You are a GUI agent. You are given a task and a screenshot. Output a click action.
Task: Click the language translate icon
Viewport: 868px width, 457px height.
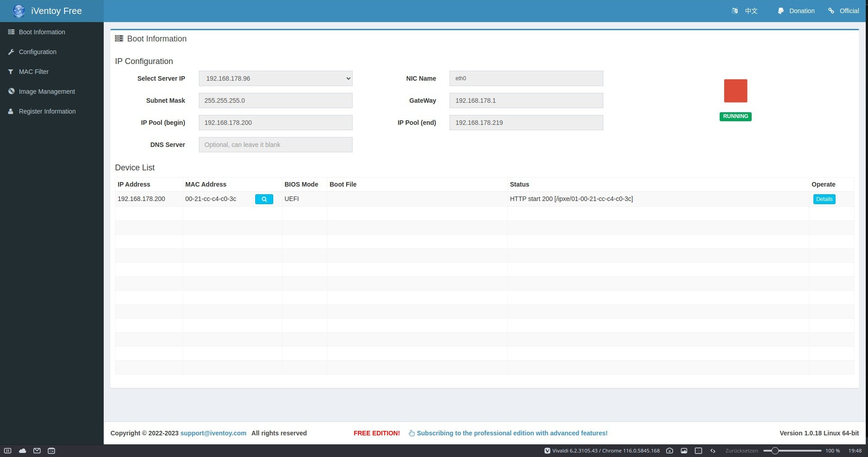(735, 11)
